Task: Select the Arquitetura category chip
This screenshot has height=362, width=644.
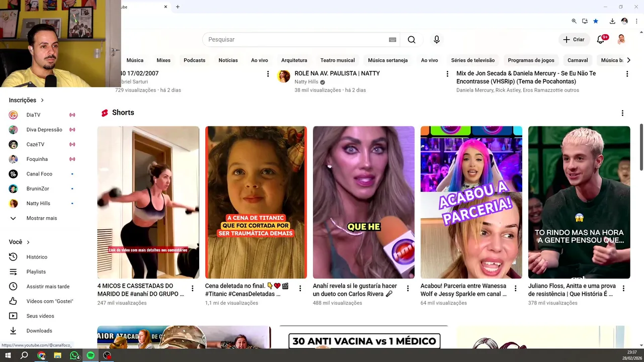Action: 294,60
